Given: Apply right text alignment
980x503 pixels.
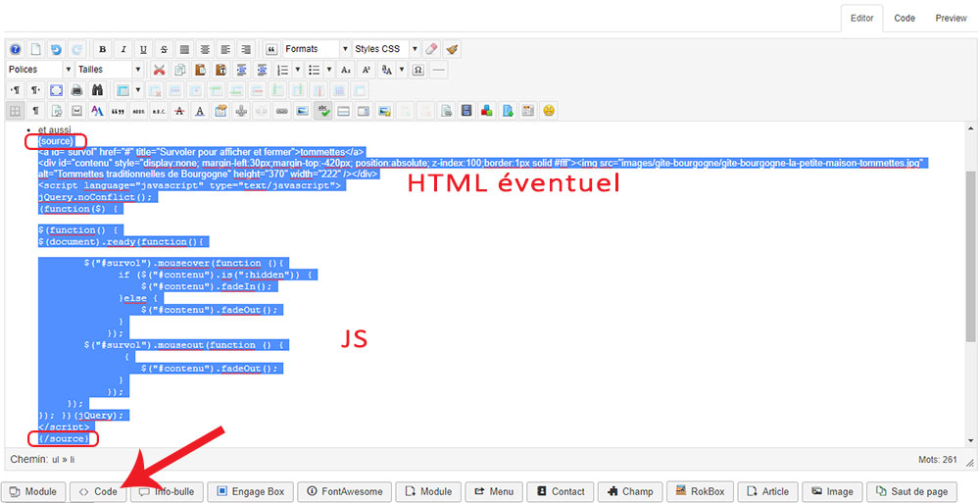Looking at the screenshot, I should point(246,49).
